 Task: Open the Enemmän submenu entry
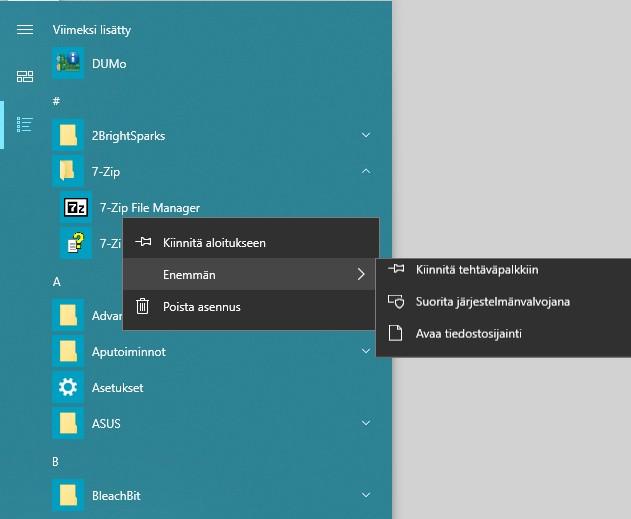249,274
